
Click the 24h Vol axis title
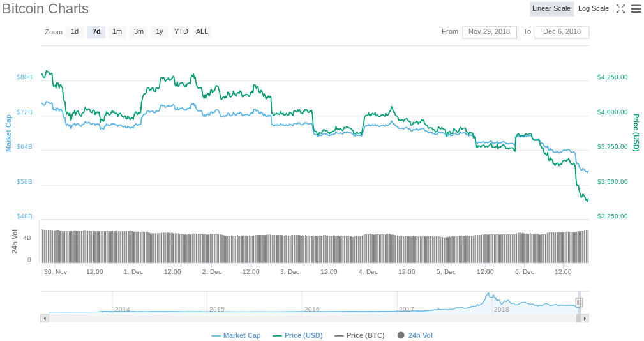coord(15,241)
